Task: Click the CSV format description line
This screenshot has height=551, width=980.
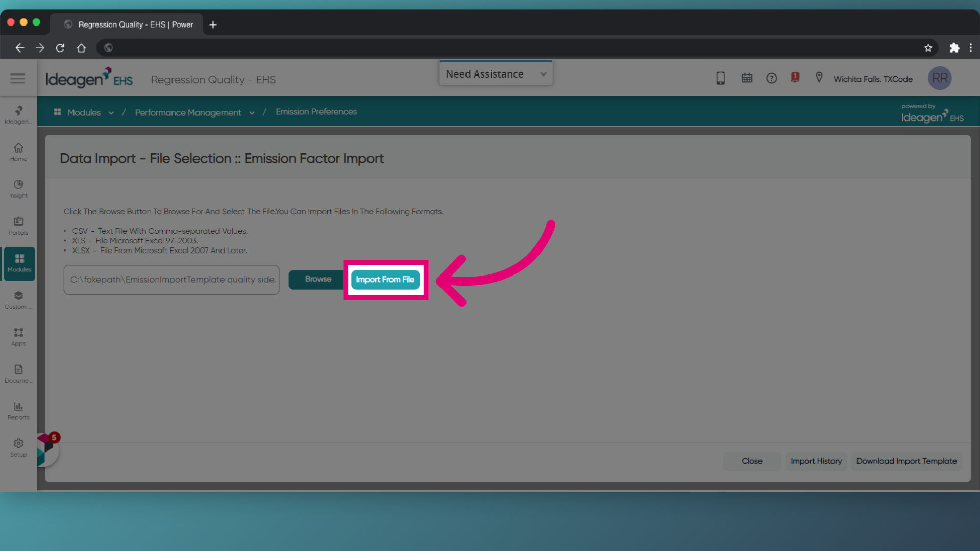Action: click(x=160, y=231)
